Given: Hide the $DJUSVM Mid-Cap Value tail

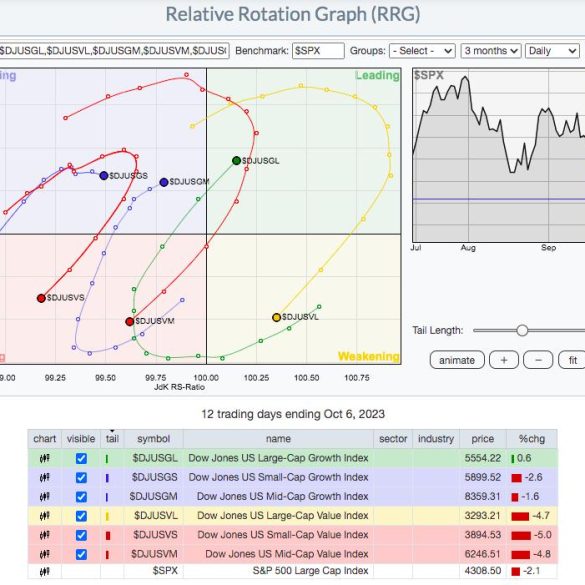Looking at the screenshot, I should pyautogui.click(x=81, y=554).
